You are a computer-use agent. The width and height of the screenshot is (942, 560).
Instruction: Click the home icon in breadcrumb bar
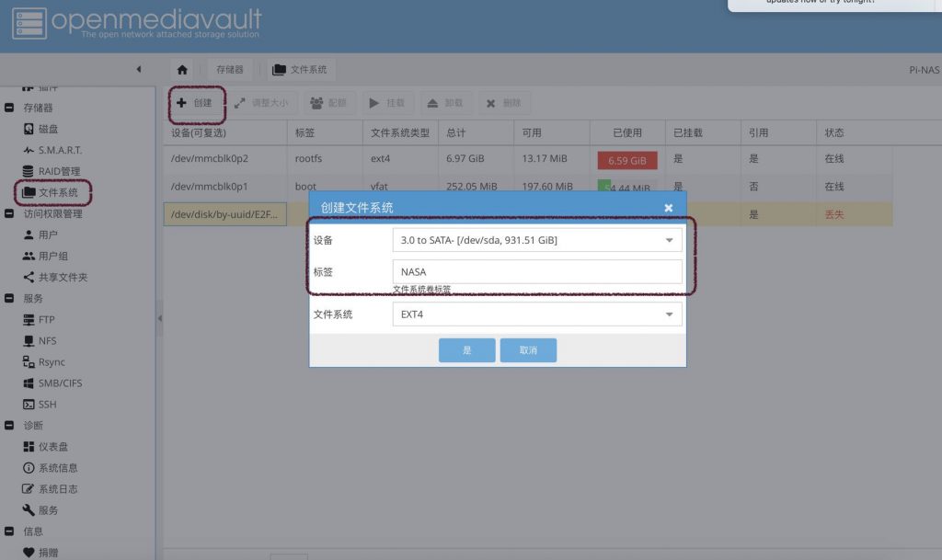pos(182,70)
